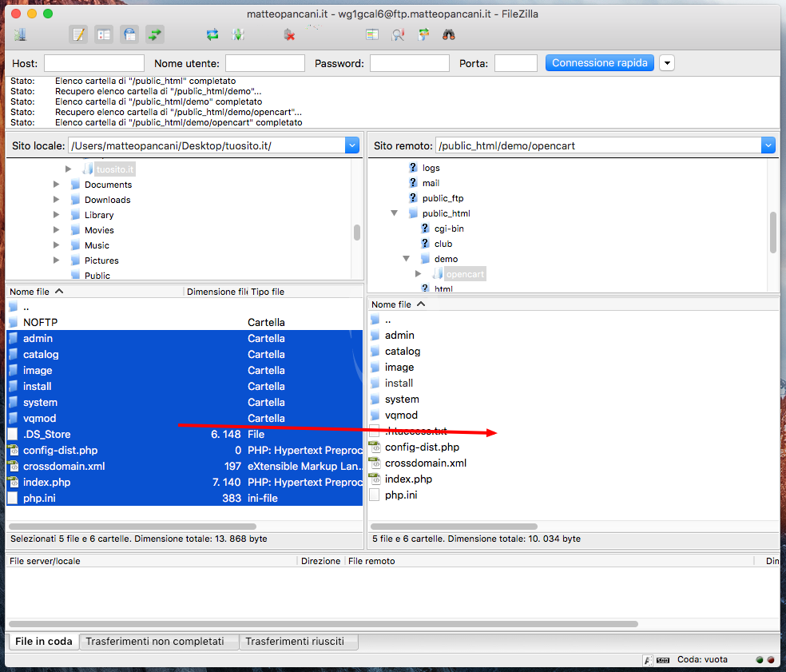Focus the 'Nome utente' input field
The height and width of the screenshot is (672, 786).
pyautogui.click(x=264, y=63)
